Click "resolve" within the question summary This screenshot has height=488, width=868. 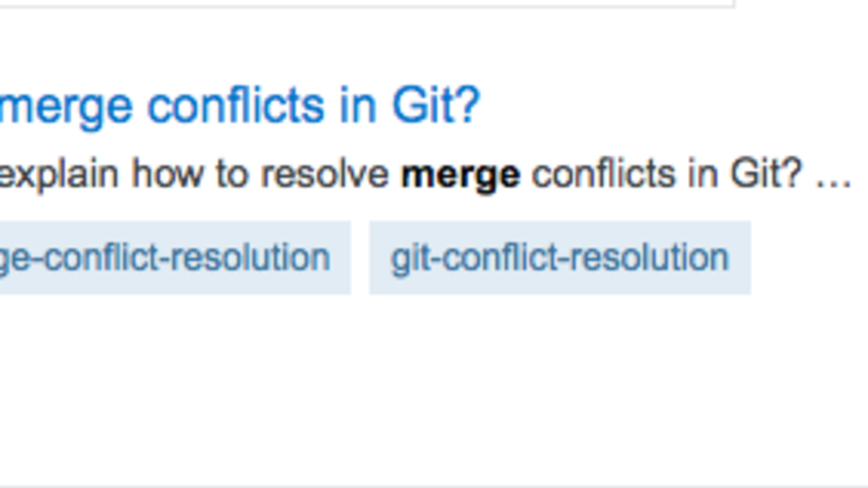pyautogui.click(x=325, y=174)
